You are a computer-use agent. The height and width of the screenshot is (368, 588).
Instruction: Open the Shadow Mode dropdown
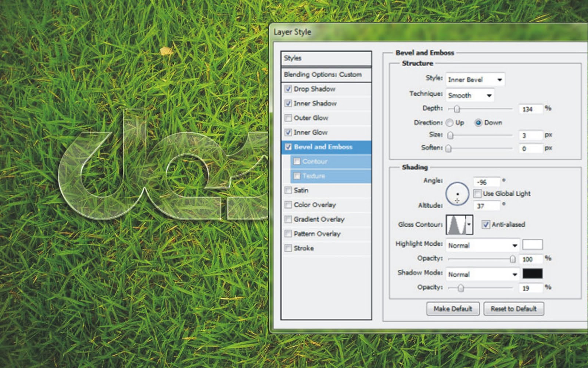[x=482, y=274]
